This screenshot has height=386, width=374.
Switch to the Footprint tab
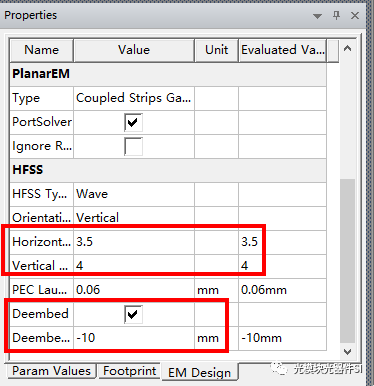(x=130, y=371)
